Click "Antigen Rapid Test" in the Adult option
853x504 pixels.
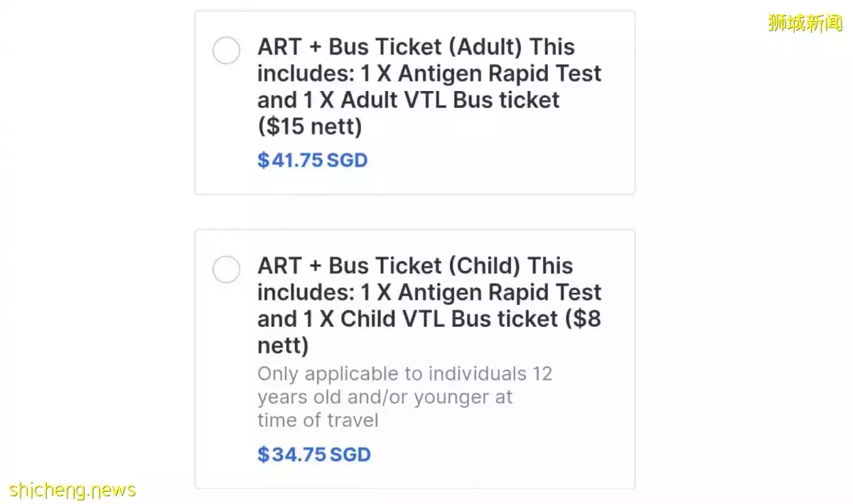coord(499,74)
